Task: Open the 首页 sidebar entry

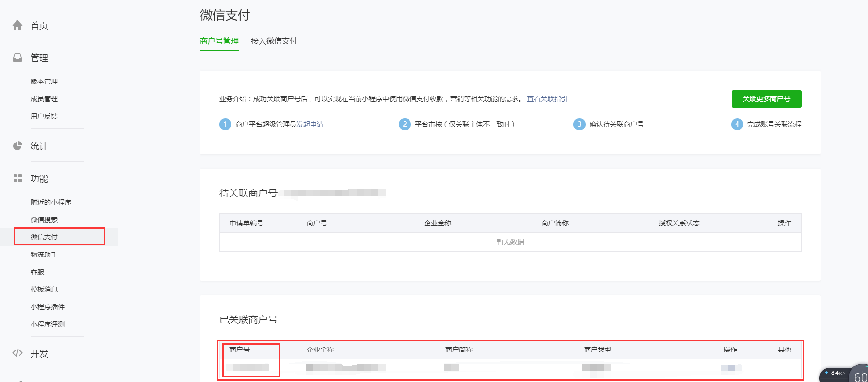Action: pyautogui.click(x=39, y=26)
